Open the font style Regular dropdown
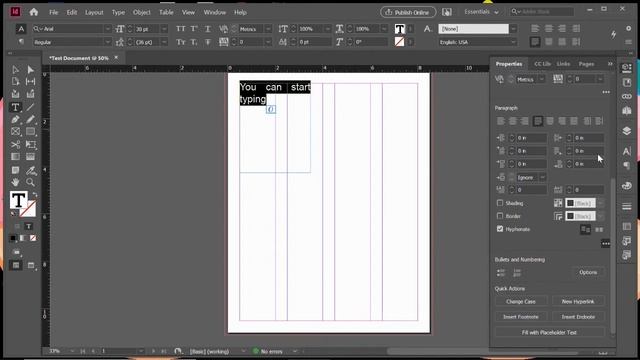The height and width of the screenshot is (360, 640). pyautogui.click(x=107, y=42)
